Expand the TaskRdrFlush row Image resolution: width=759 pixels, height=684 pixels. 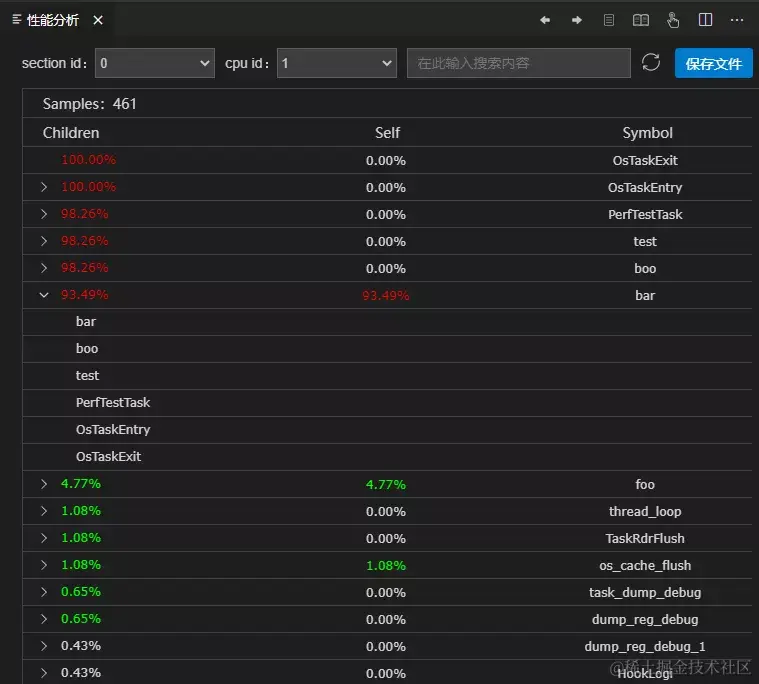[44, 538]
